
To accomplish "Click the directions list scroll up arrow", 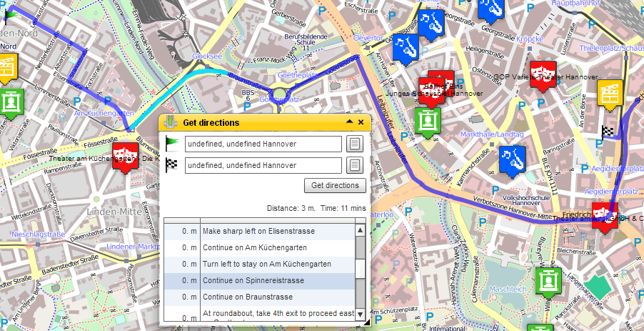I will pyautogui.click(x=360, y=229).
